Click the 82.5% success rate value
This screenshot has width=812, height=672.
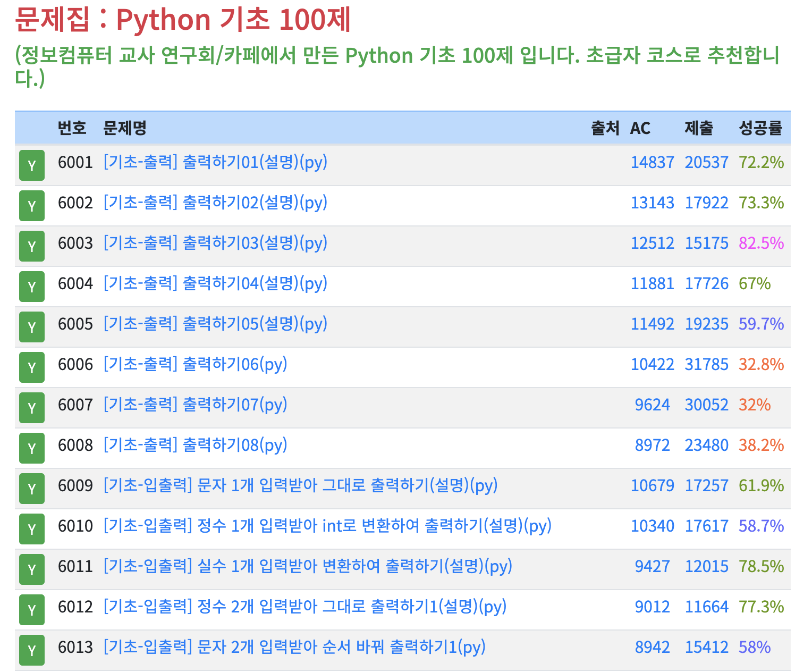point(761,243)
